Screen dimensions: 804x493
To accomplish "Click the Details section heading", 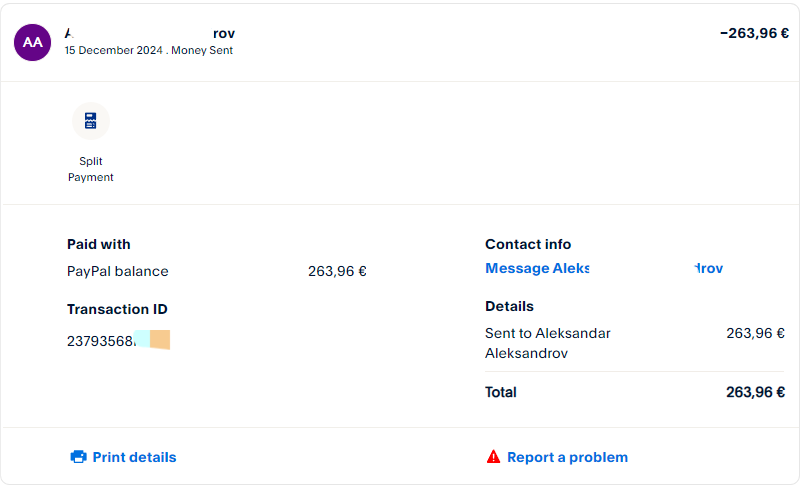I will pos(509,306).
